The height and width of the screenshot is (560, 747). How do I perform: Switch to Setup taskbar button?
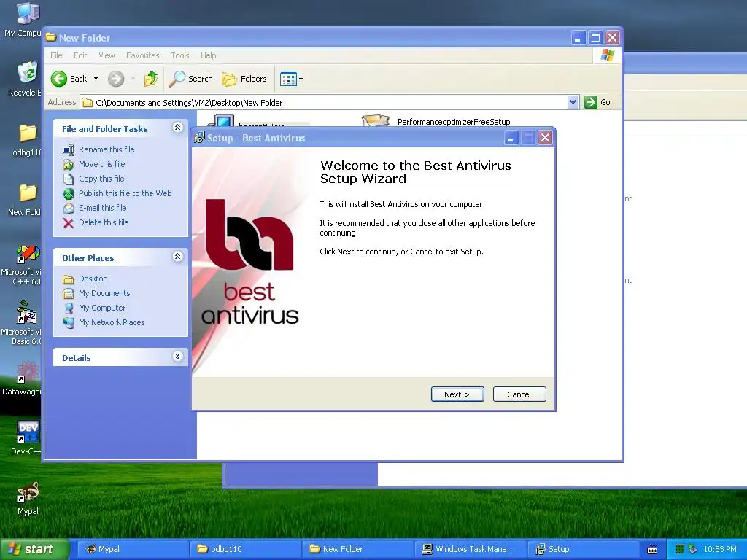(x=582, y=549)
